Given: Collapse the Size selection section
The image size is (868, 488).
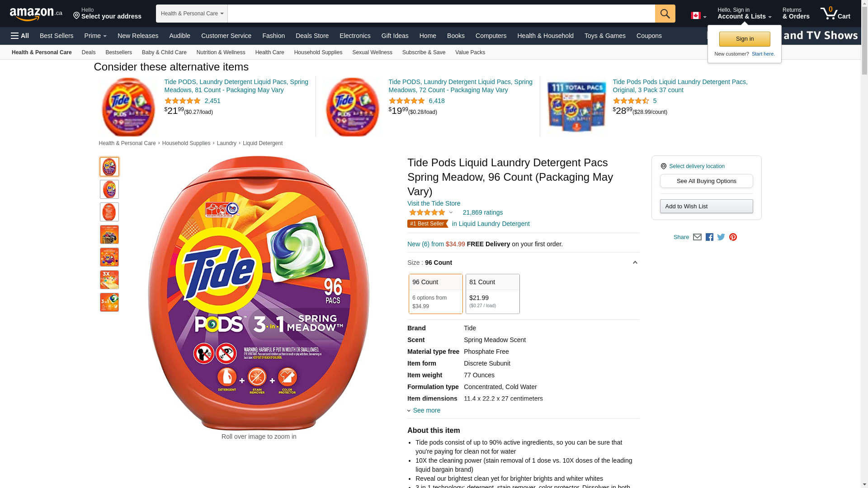Looking at the screenshot, I should [x=635, y=263].
